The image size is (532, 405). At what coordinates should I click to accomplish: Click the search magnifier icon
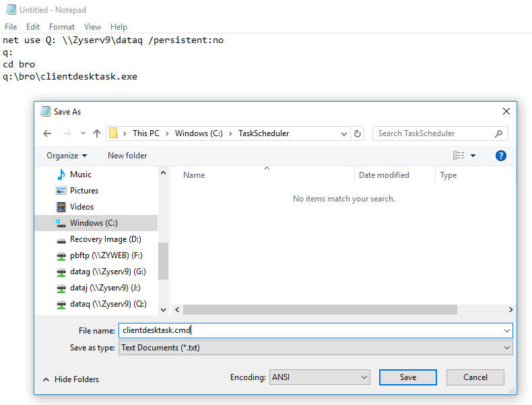point(498,133)
